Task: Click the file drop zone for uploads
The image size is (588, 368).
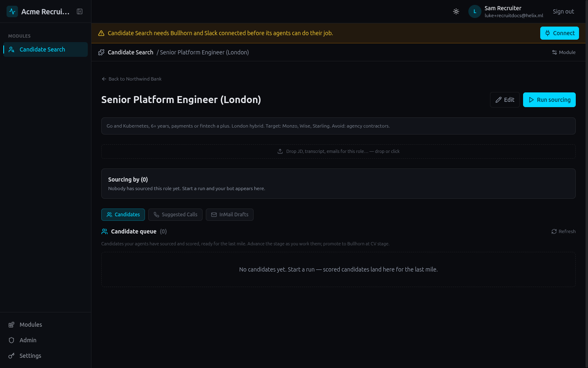Action: tap(339, 151)
